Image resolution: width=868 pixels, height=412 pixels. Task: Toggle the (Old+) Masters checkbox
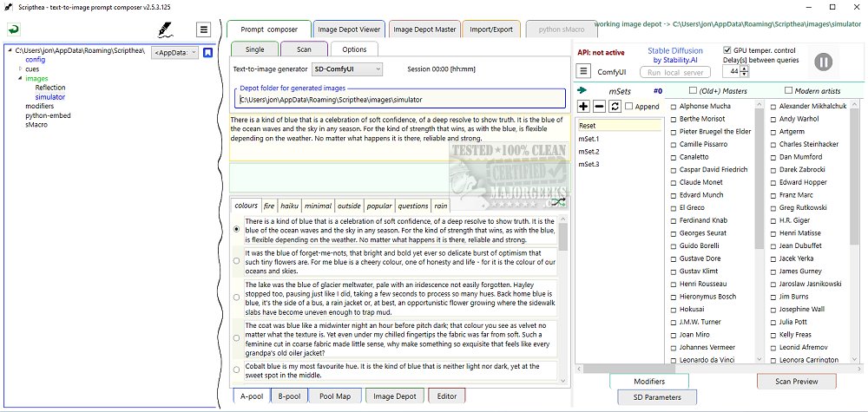[x=692, y=91]
